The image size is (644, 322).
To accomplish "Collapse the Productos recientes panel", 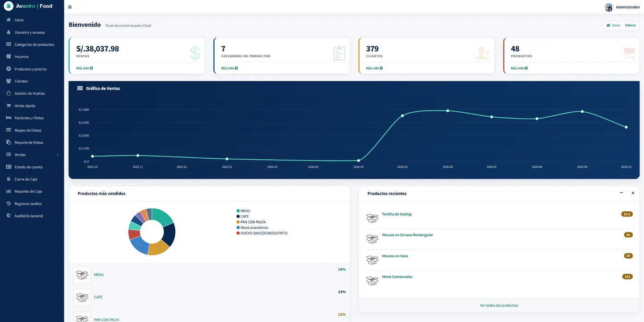I will pyautogui.click(x=621, y=193).
